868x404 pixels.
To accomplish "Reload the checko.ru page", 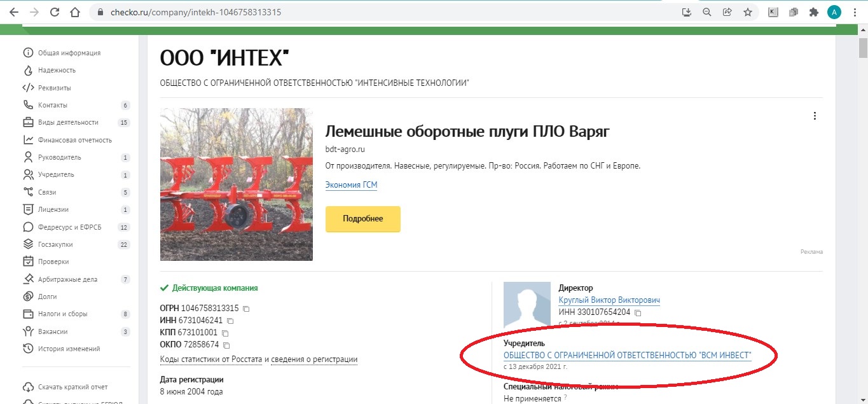I will (55, 12).
